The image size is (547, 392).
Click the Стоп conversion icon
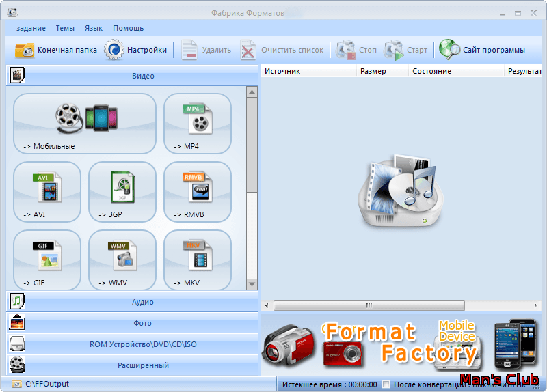[345, 50]
